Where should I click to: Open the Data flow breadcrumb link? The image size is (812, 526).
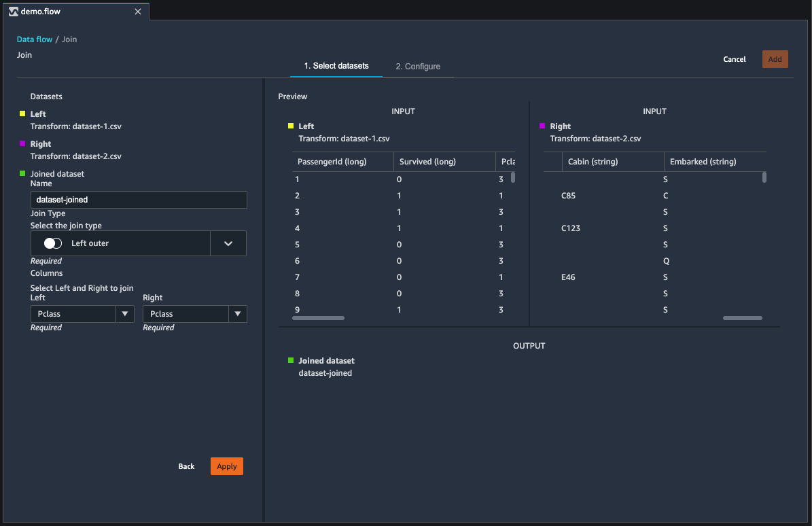34,39
